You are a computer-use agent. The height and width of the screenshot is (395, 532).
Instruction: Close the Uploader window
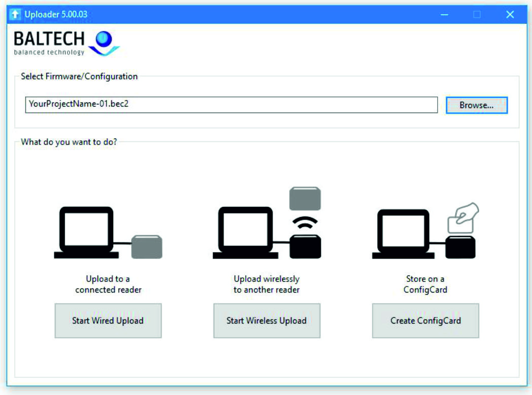tap(510, 15)
